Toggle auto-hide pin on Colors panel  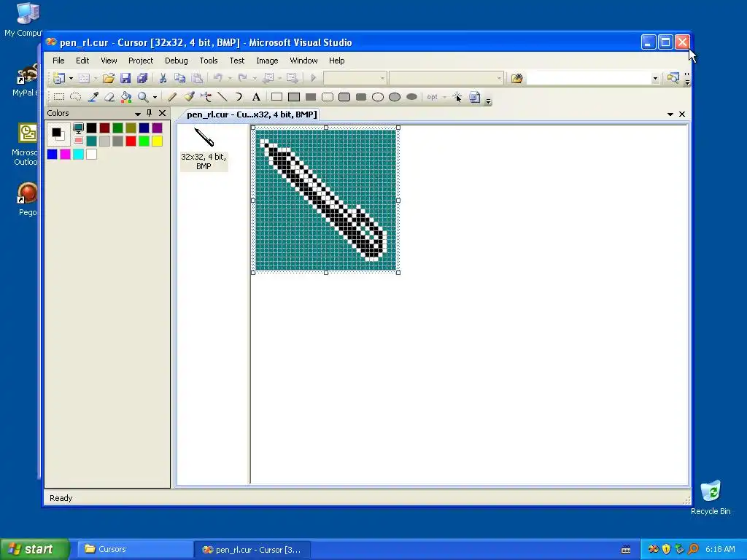[x=149, y=113]
